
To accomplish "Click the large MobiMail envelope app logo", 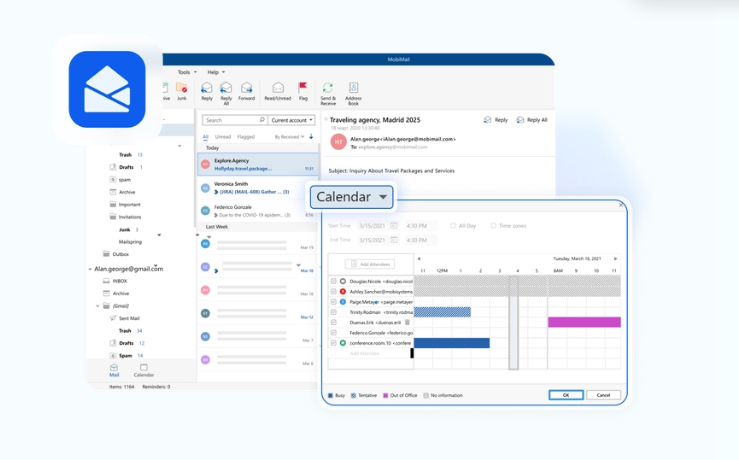I will coord(107,90).
